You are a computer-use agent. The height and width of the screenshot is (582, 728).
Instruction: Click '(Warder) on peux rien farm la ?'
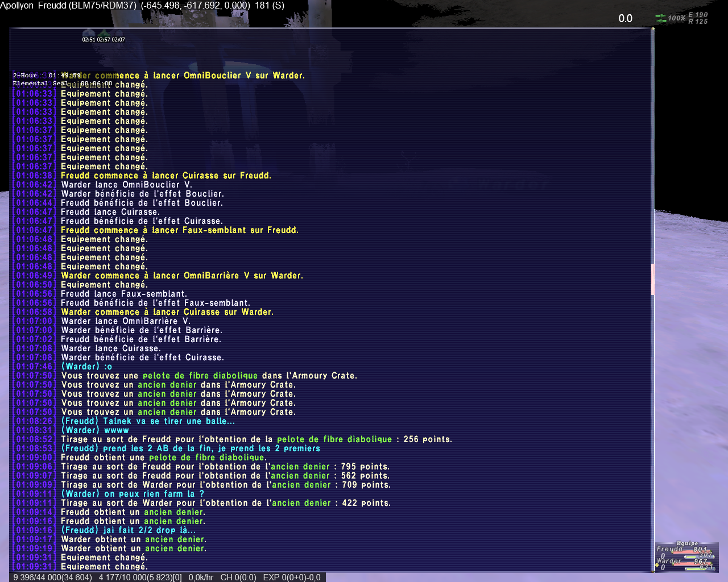133,494
